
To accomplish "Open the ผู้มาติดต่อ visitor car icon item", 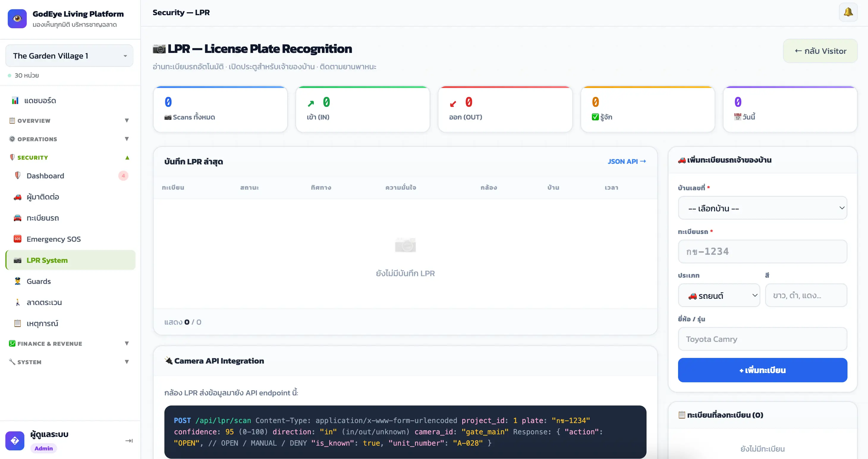I will [18, 197].
